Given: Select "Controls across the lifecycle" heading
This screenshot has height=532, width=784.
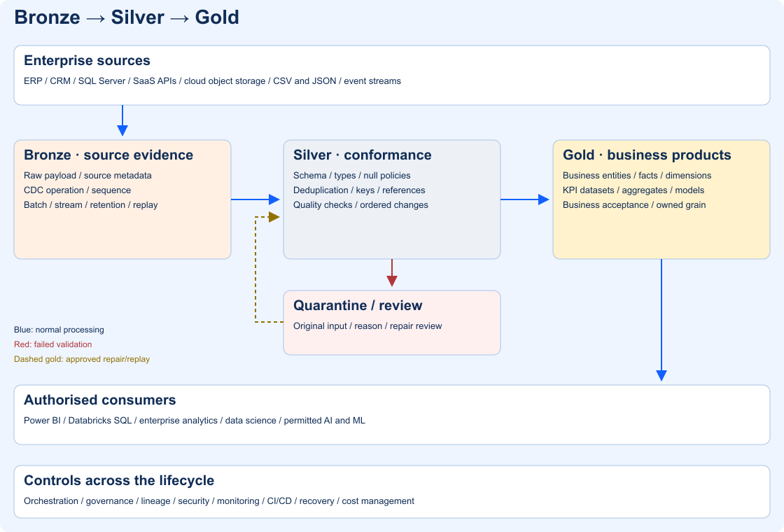Looking at the screenshot, I should click(119, 480).
